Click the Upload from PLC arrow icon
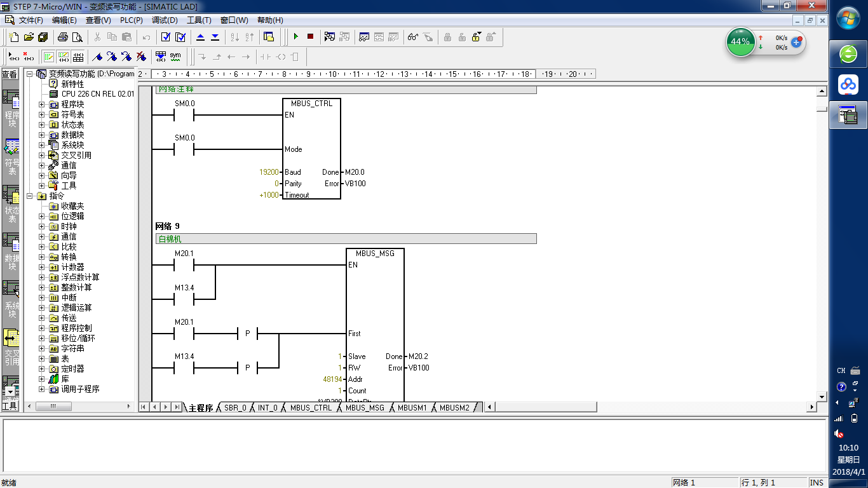The height and width of the screenshot is (488, 868). [x=201, y=37]
